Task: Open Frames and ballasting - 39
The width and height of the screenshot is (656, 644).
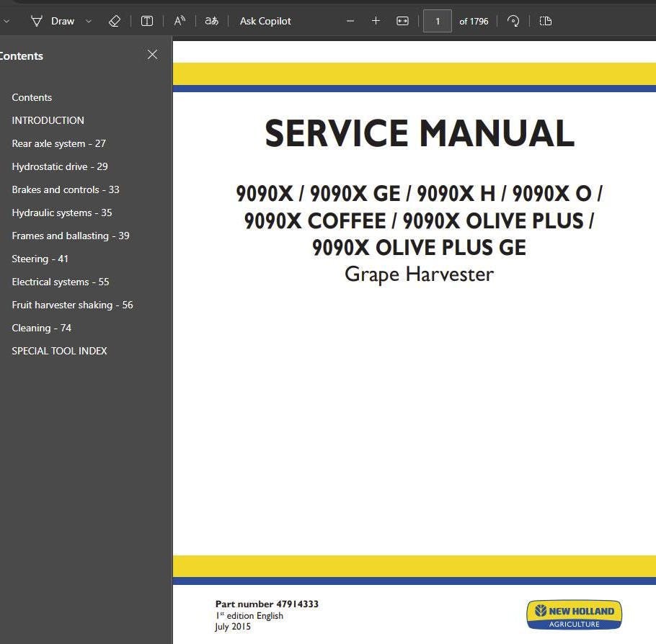Action: 71,236
